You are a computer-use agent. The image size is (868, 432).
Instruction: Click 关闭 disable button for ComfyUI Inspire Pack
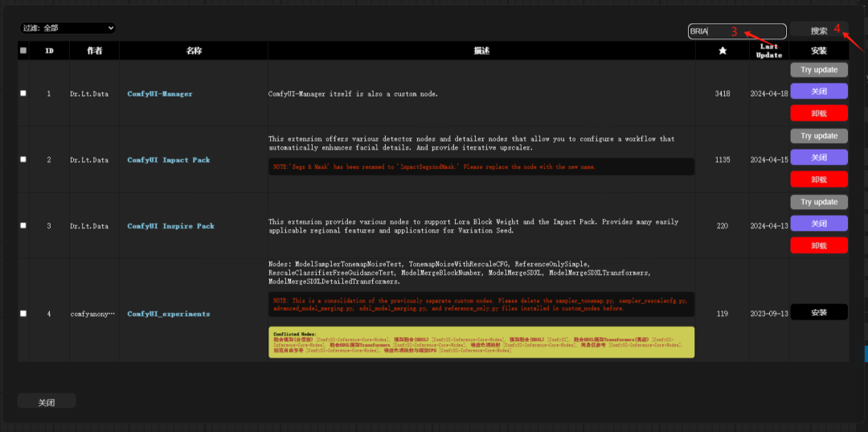tap(819, 224)
